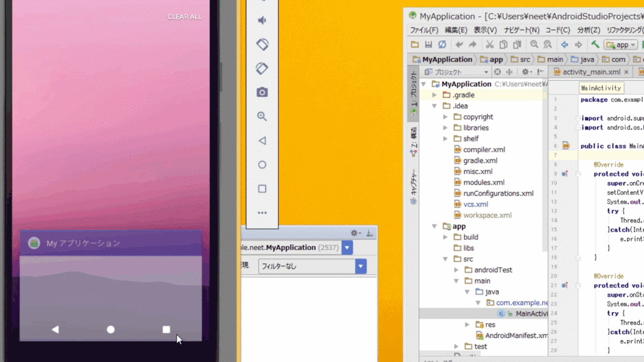
Task: Click the Cut scissors icon
Action: [x=489, y=45]
